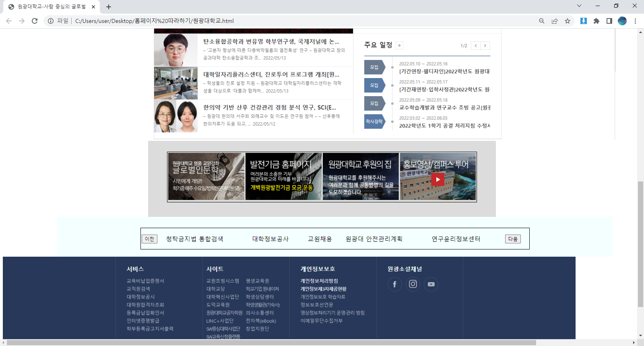
Task: Click the 다음 button in link slider
Action: coord(513,239)
